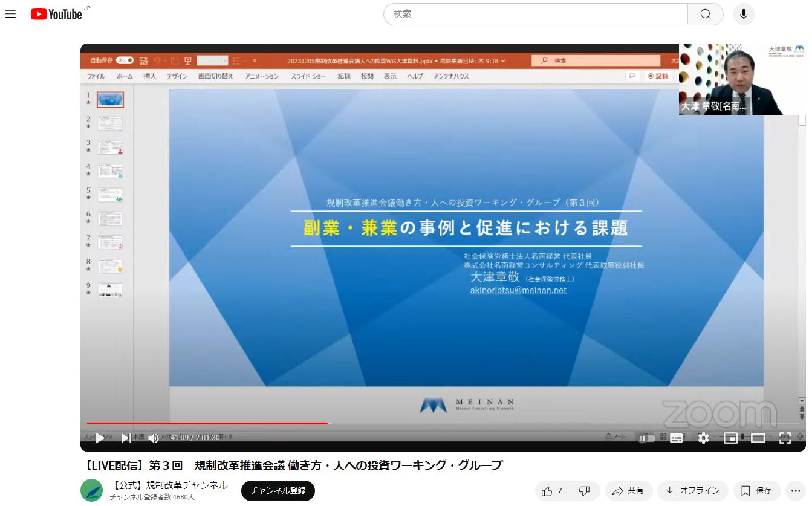The image size is (812, 506).
Task: Open the ホーム tab
Action: (x=125, y=76)
